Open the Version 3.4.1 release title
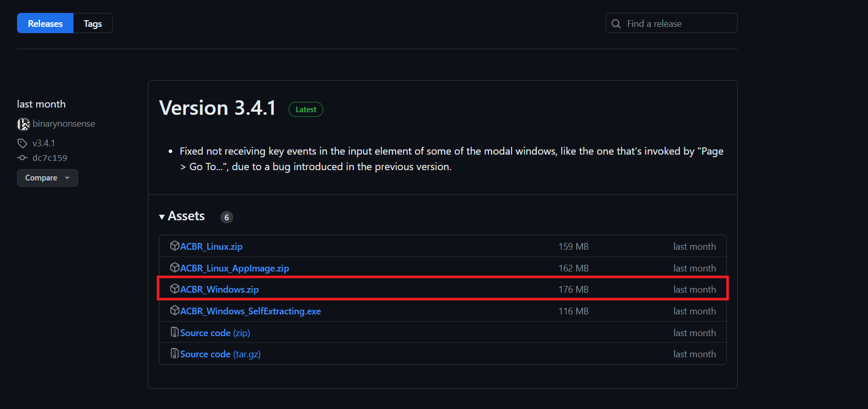The height and width of the screenshot is (409, 868). (217, 108)
